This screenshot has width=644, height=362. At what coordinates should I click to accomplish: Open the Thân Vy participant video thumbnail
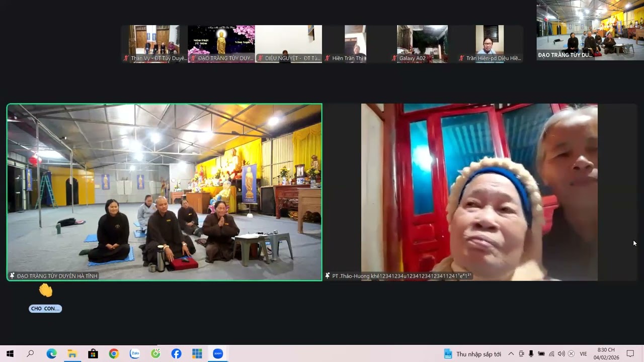pyautogui.click(x=154, y=44)
